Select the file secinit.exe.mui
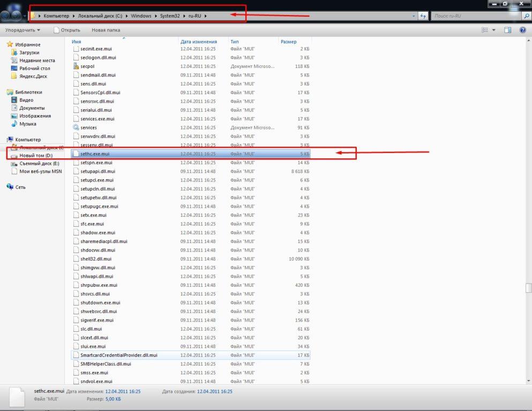532x411 pixels. click(x=191, y=49)
